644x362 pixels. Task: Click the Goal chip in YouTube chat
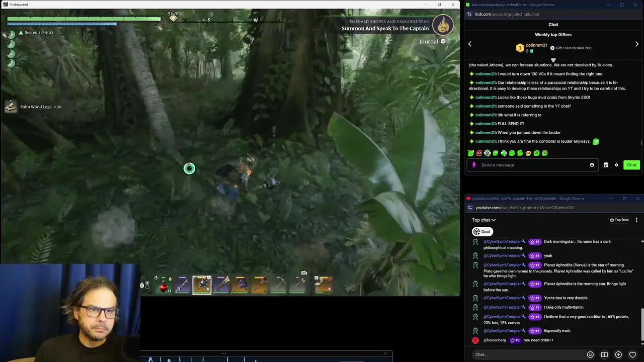[x=482, y=232]
